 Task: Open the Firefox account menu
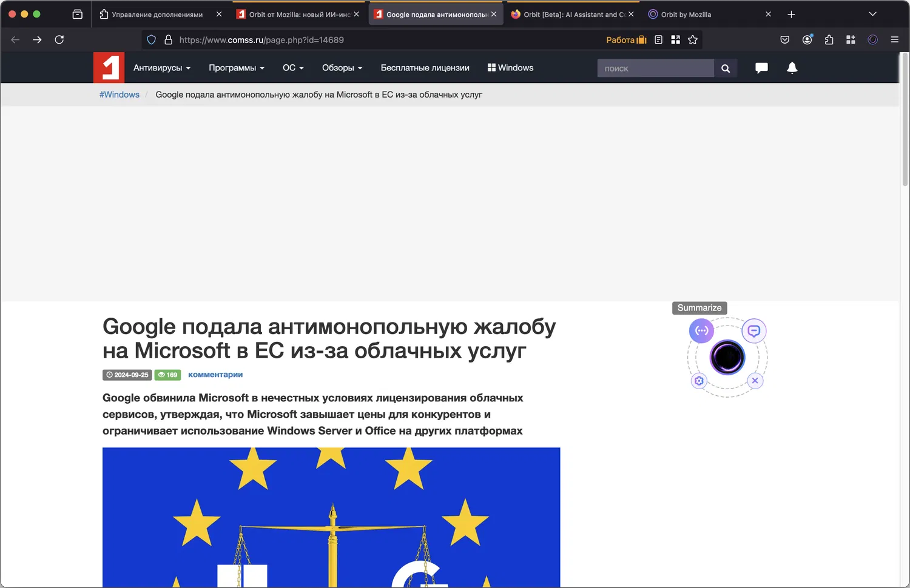[807, 40]
